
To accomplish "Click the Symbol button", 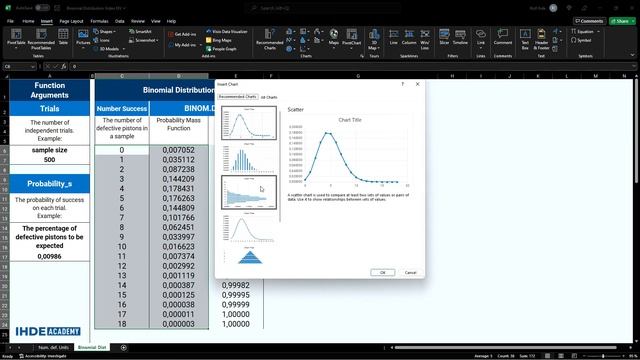I will click(x=581, y=40).
